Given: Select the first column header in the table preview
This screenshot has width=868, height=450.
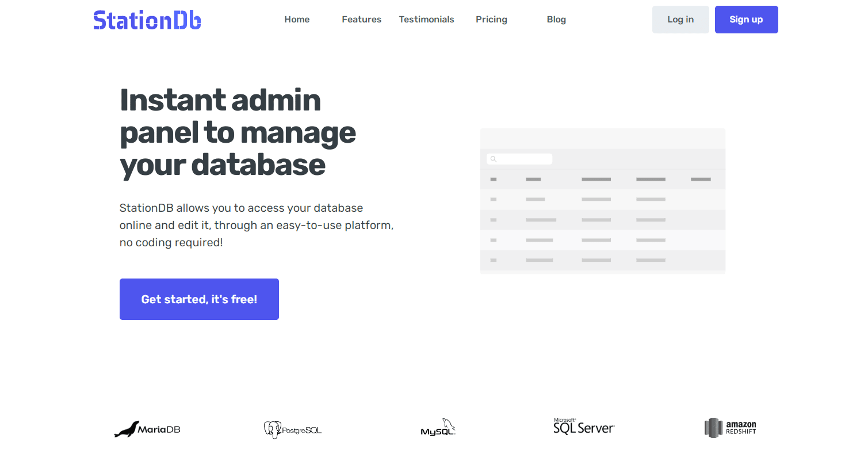Looking at the screenshot, I should click(493, 179).
